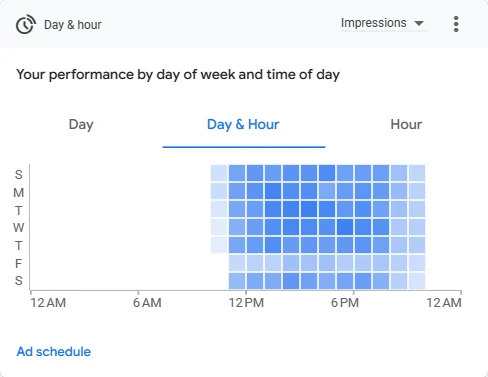The image size is (488, 377).
Task: Switch to the Hour tab
Action: tap(406, 125)
